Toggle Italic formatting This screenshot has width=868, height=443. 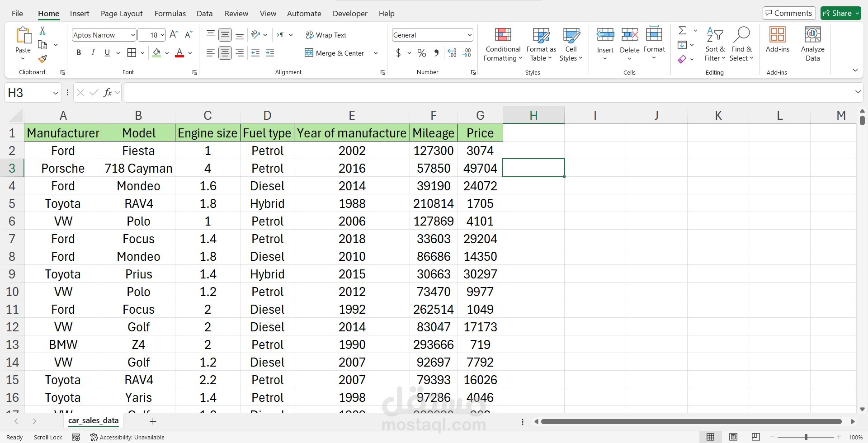coord(93,53)
